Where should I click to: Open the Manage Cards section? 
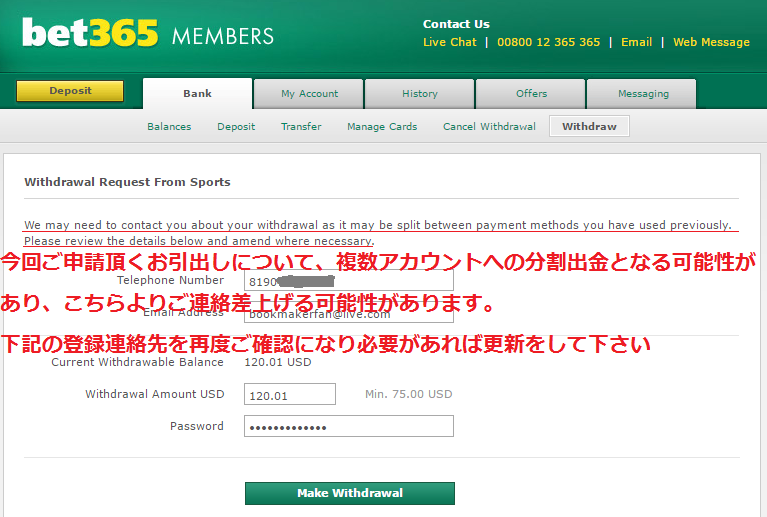tap(382, 127)
